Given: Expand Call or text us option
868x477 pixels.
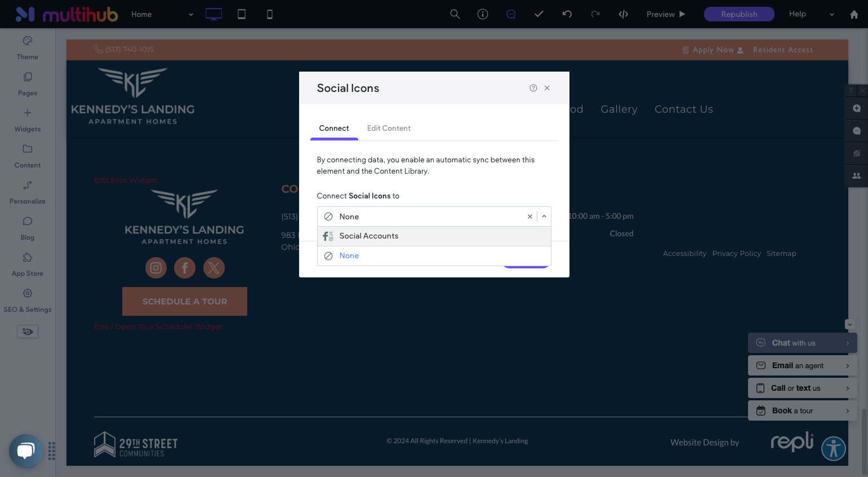Looking at the screenshot, I should pos(803,388).
